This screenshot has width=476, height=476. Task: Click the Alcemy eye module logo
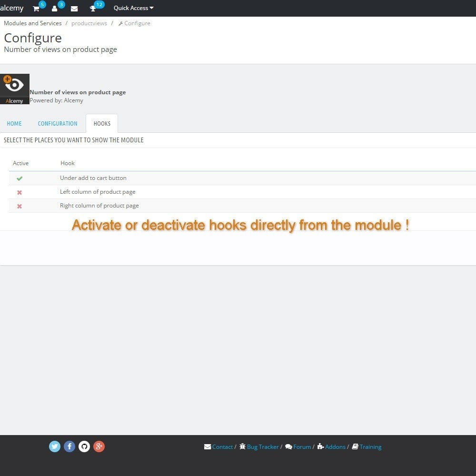coord(15,89)
